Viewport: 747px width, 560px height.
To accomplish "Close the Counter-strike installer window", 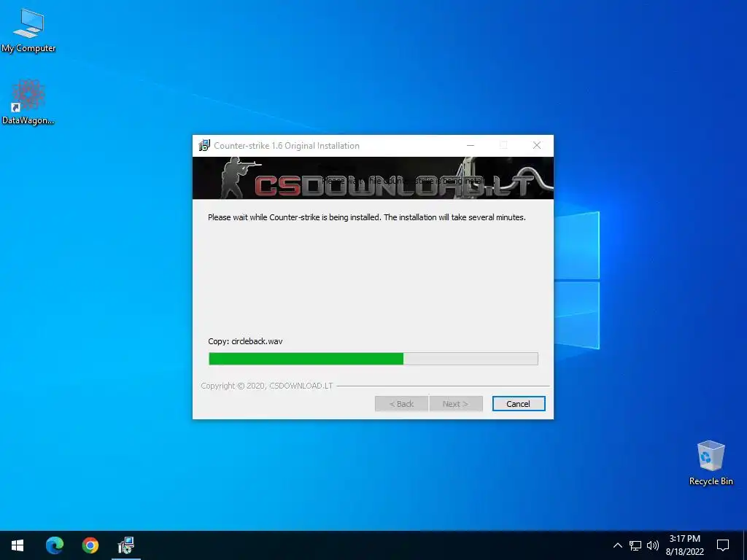I will click(x=537, y=146).
